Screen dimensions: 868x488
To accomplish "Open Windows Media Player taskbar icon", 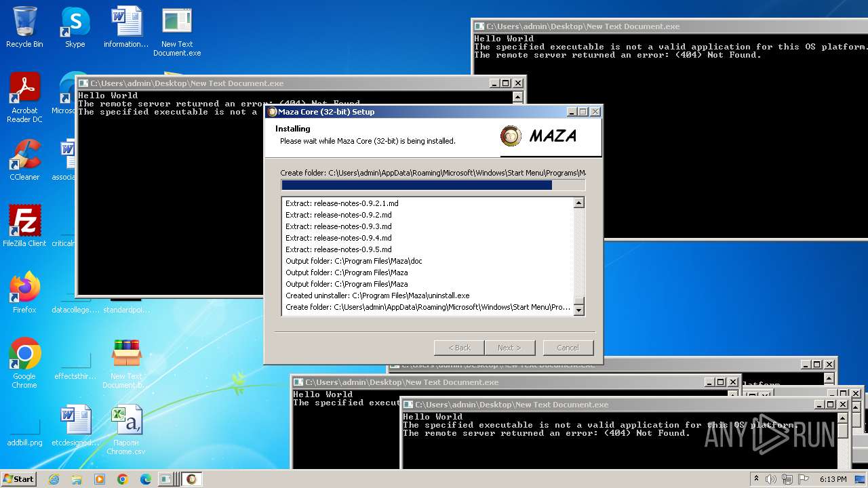I will click(100, 479).
